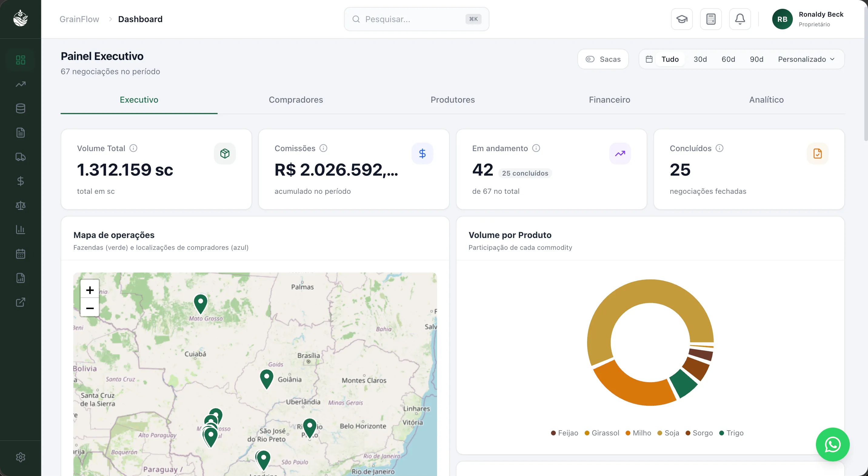
Task: Select the 30d period filter
Action: click(700, 59)
